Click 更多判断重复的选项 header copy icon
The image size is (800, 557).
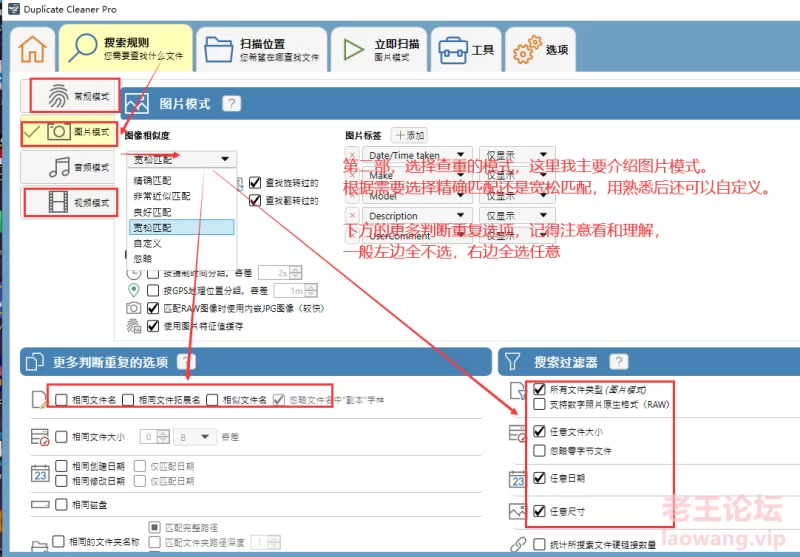pos(35,362)
